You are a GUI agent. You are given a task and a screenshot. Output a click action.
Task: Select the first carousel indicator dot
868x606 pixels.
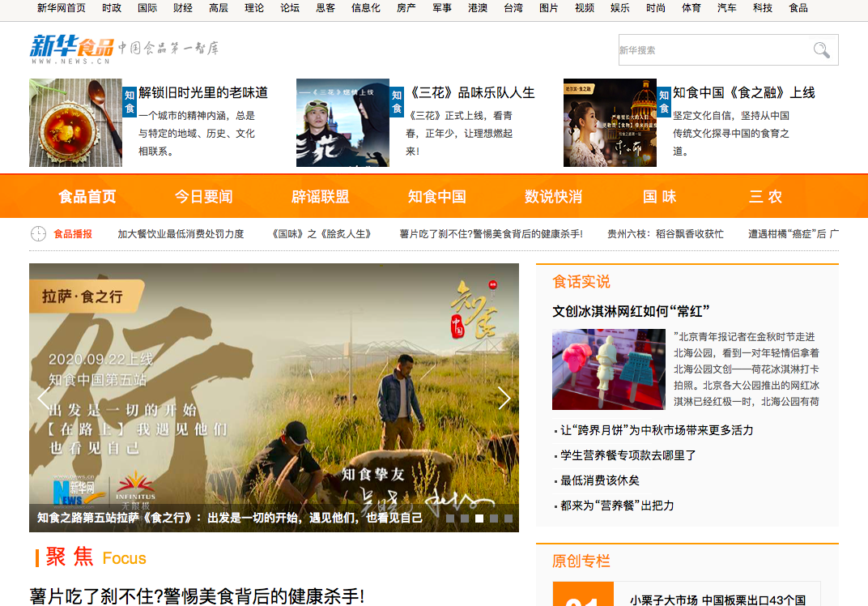pos(450,518)
